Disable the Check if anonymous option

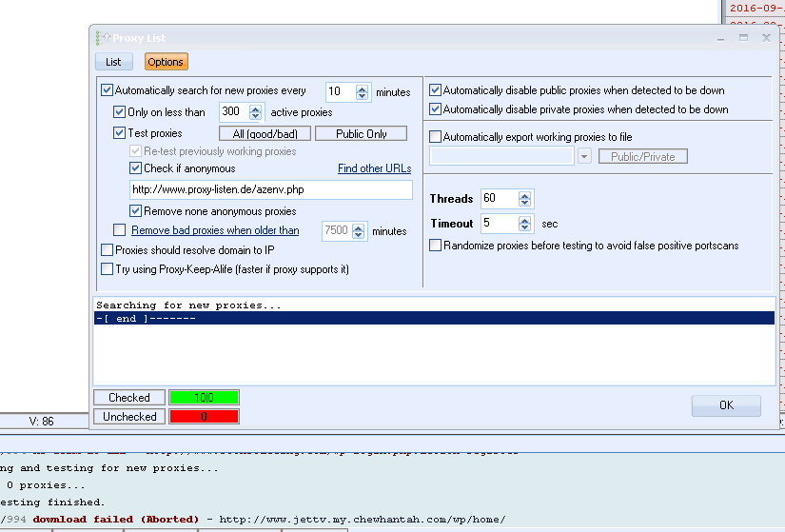[x=136, y=168]
